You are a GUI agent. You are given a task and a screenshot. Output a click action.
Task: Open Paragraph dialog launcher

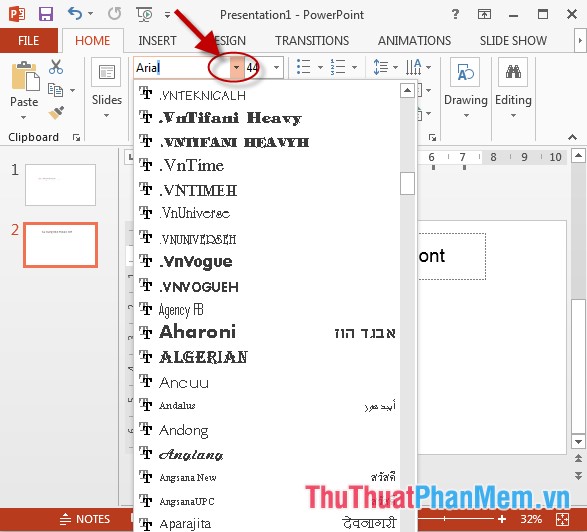tap(432, 138)
